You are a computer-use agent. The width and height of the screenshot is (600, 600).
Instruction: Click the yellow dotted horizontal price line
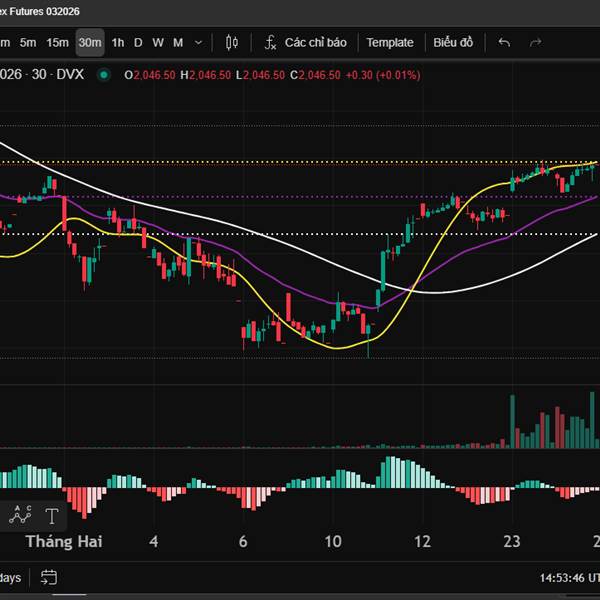click(300, 162)
